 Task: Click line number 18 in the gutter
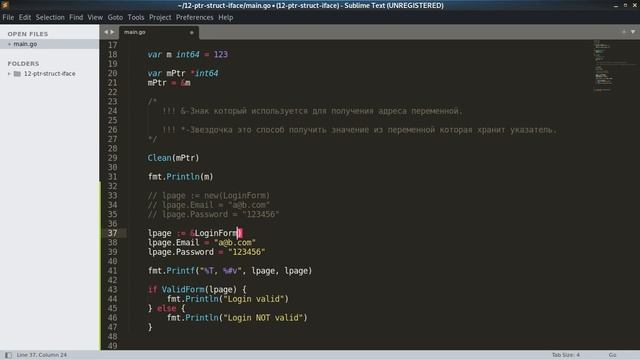[x=112, y=55]
